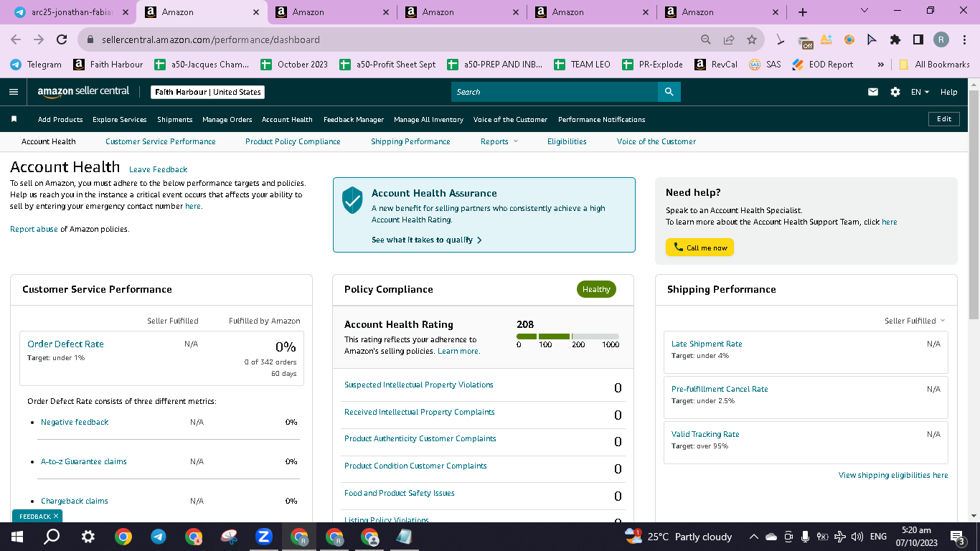The height and width of the screenshot is (551, 980).
Task: Click the Report abuse link
Action: (34, 229)
